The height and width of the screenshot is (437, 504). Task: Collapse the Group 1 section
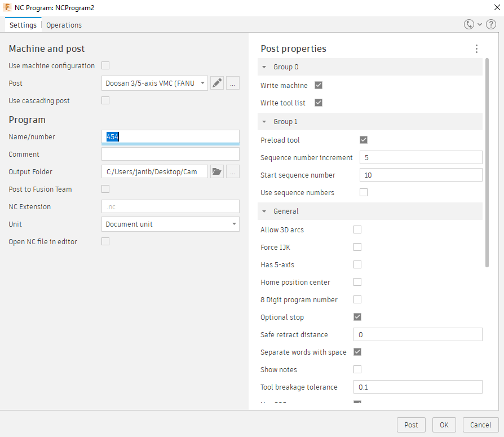point(264,122)
